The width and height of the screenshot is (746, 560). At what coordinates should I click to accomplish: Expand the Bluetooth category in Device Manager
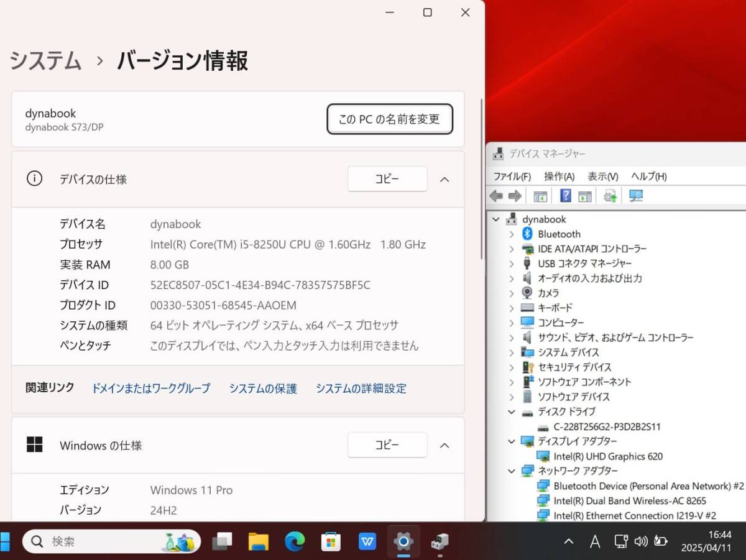point(512,234)
